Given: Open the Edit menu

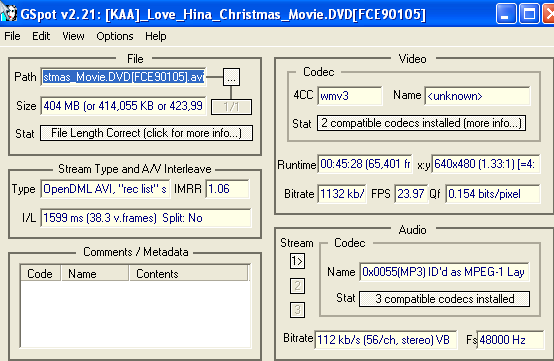Looking at the screenshot, I should 41,36.
